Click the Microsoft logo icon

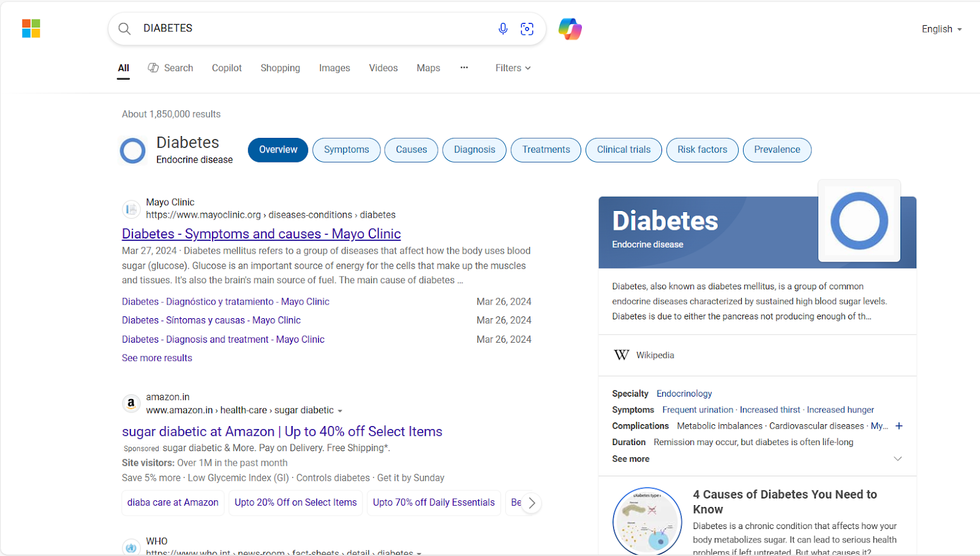click(31, 28)
